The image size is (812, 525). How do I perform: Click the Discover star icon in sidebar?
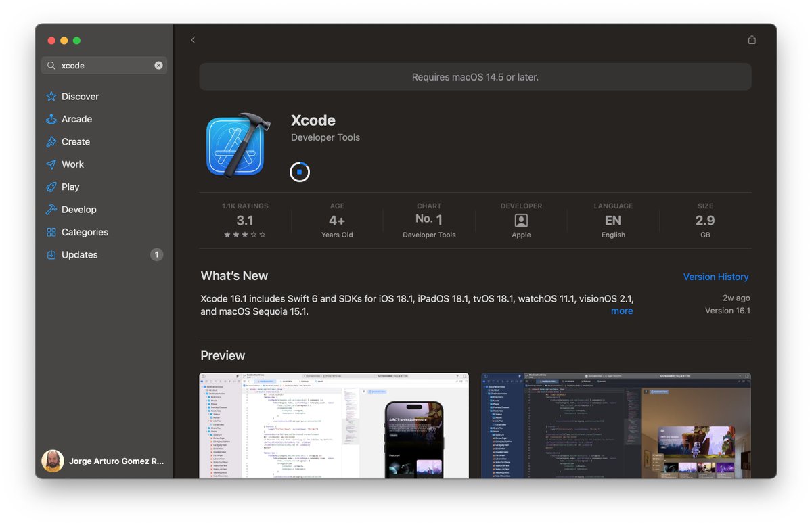[x=51, y=97]
